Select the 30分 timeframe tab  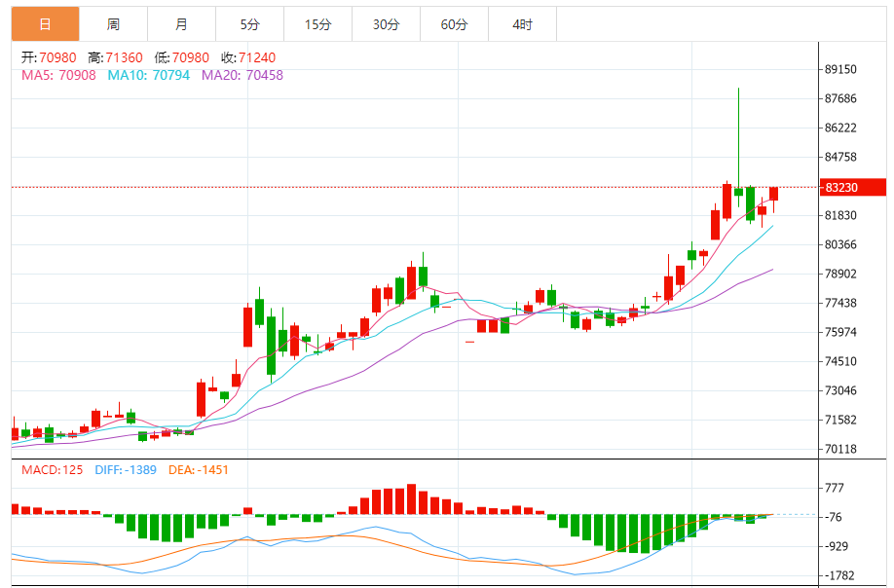387,24
